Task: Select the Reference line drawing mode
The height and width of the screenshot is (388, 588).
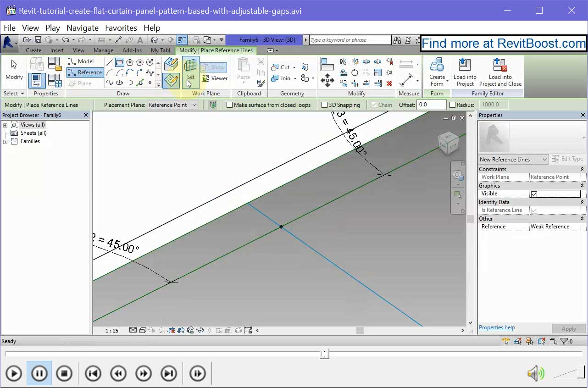Action: click(x=85, y=72)
